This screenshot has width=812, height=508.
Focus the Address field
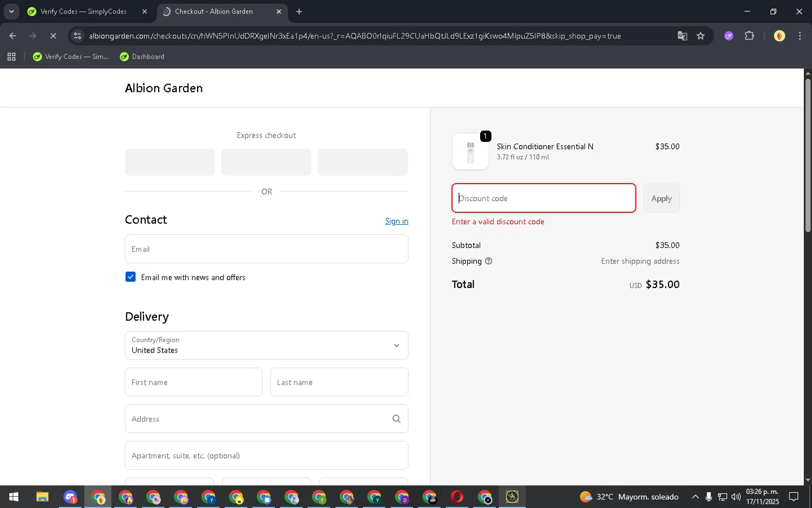pyautogui.click(x=266, y=419)
